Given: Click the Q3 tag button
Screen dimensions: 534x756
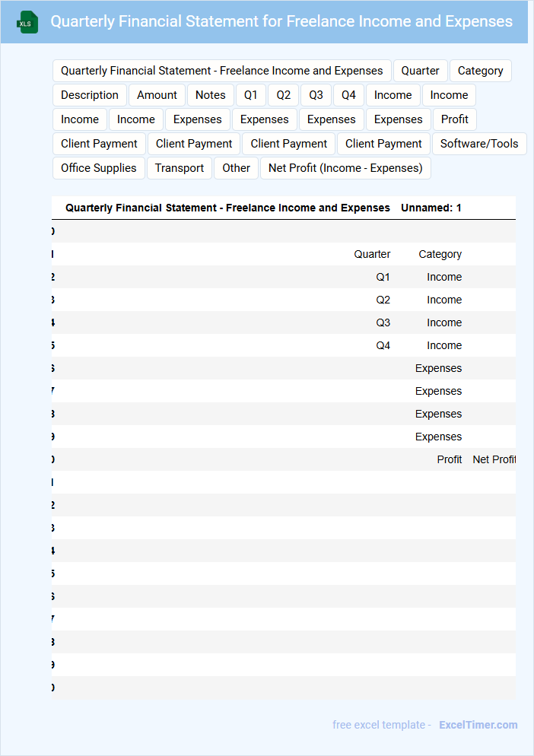Looking at the screenshot, I should point(316,95).
